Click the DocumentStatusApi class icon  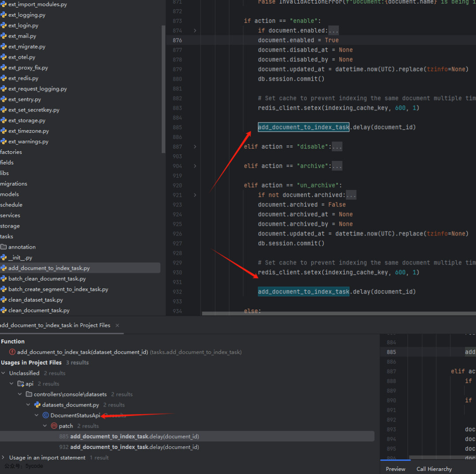click(46, 415)
